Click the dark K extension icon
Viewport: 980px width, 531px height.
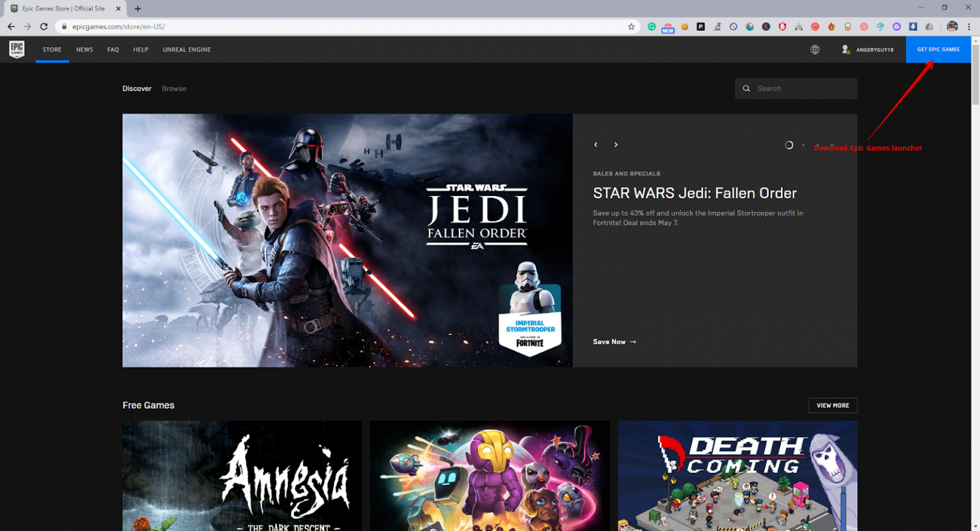pos(766,26)
